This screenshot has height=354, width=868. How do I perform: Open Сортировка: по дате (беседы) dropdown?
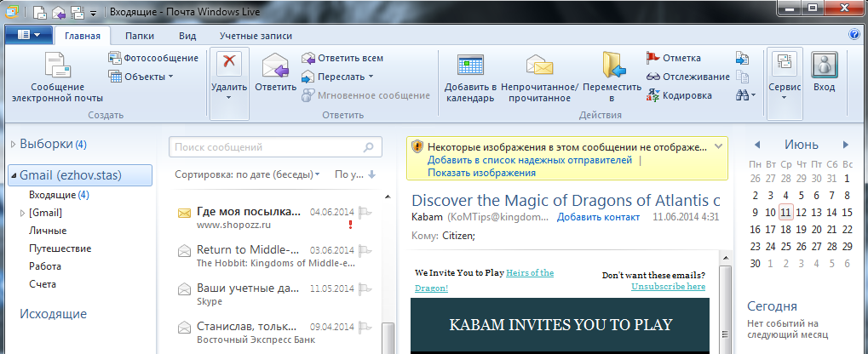point(247,174)
